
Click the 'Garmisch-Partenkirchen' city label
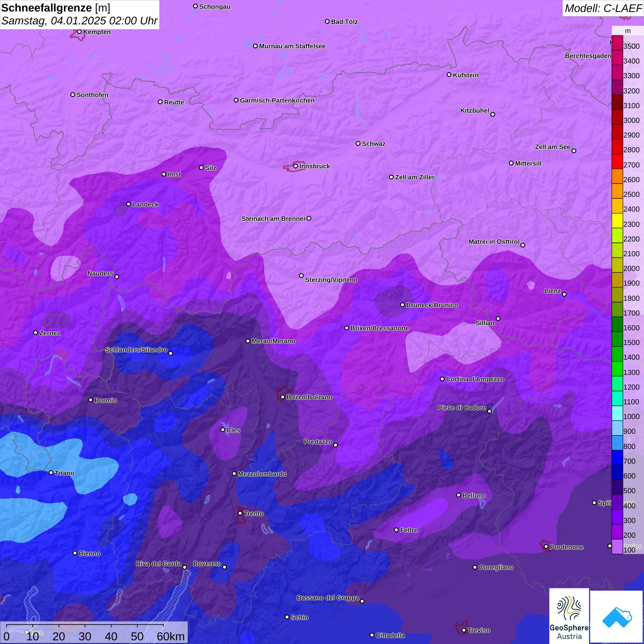coord(277,100)
